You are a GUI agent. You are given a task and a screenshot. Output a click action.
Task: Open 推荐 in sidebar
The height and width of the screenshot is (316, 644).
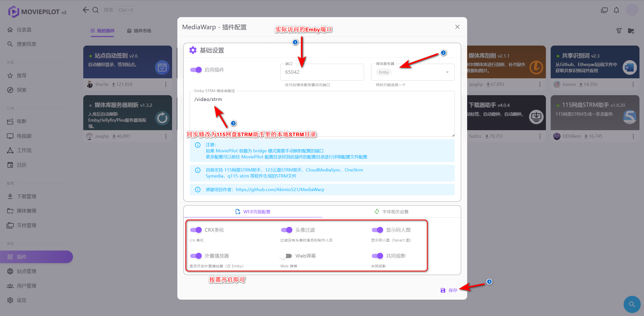(x=36, y=76)
